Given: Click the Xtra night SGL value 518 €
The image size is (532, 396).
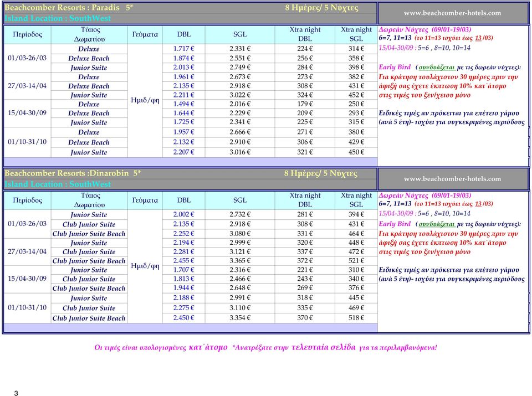Looking at the screenshot, I should [x=356, y=318].
